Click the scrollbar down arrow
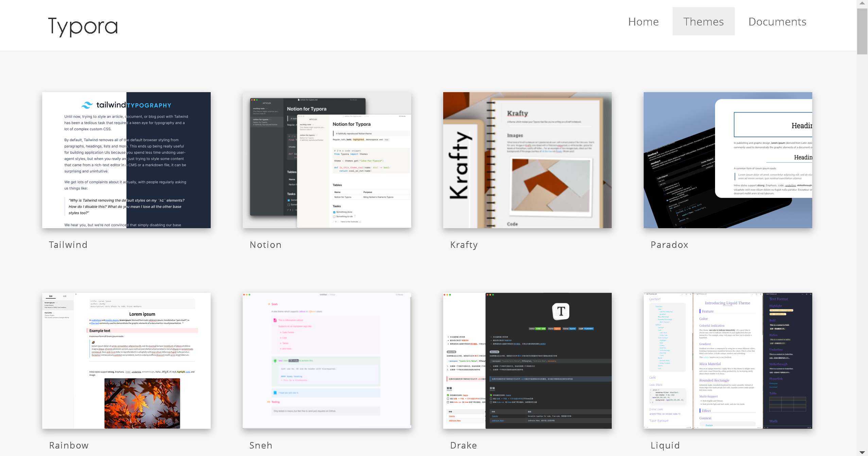Viewport: 868px width, 456px height. pos(862,452)
